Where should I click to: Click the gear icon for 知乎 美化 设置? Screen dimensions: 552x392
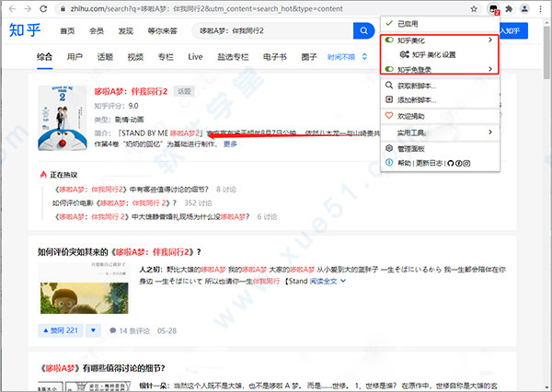(404, 54)
